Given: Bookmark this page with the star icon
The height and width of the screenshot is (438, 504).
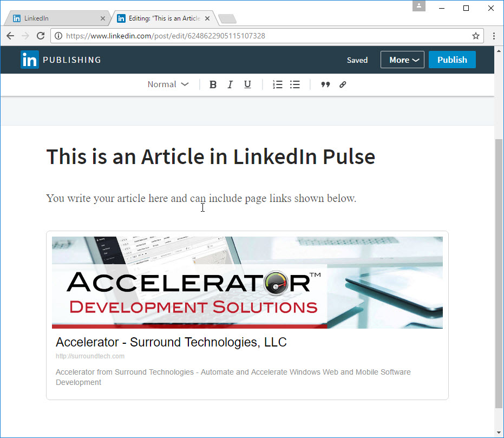Looking at the screenshot, I should (x=476, y=36).
